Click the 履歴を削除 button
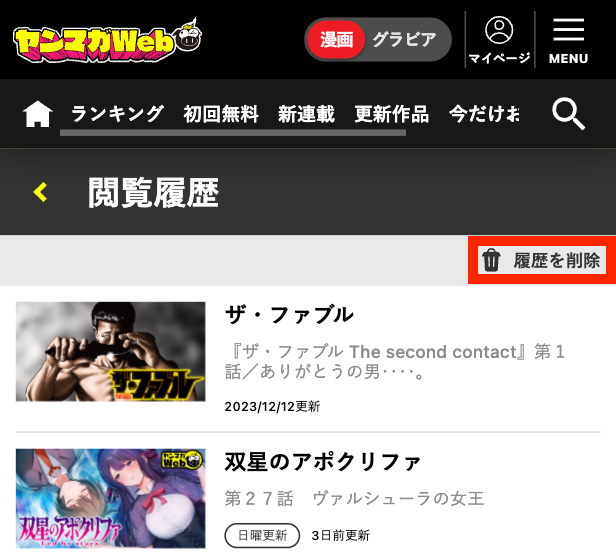 542,260
